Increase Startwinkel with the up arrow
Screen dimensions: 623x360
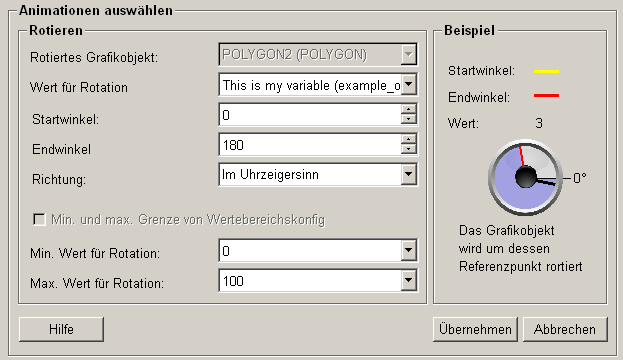(408, 110)
